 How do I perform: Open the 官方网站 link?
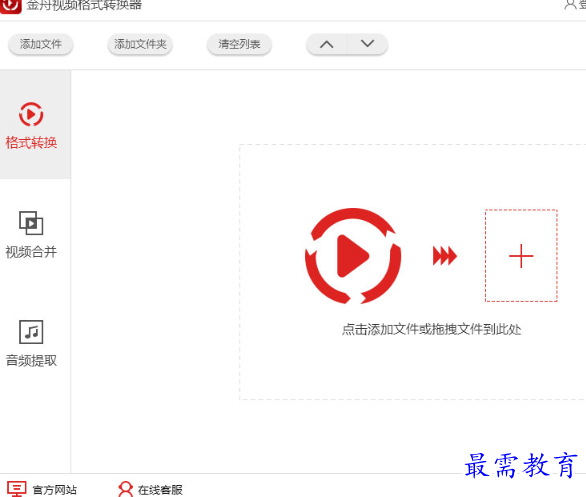click(x=55, y=490)
